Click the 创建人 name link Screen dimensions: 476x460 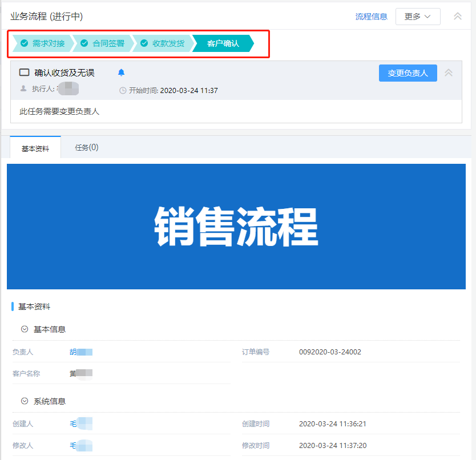coord(80,424)
